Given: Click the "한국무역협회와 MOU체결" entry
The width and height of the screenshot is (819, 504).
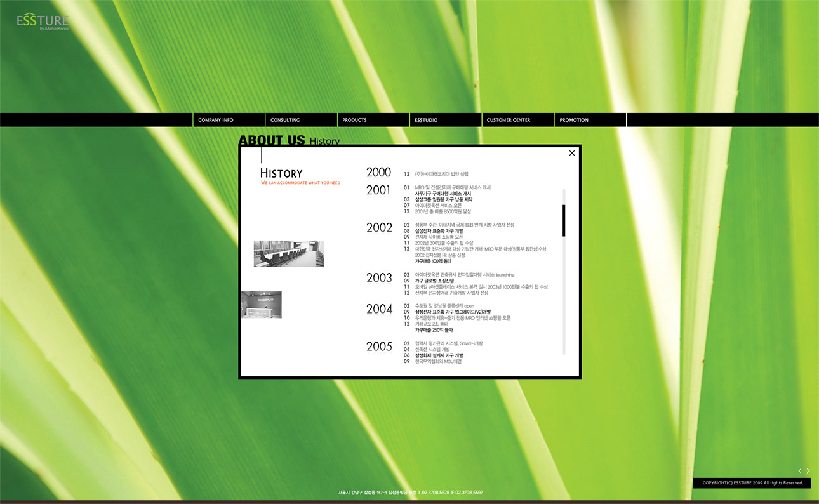Looking at the screenshot, I should coord(438,361).
